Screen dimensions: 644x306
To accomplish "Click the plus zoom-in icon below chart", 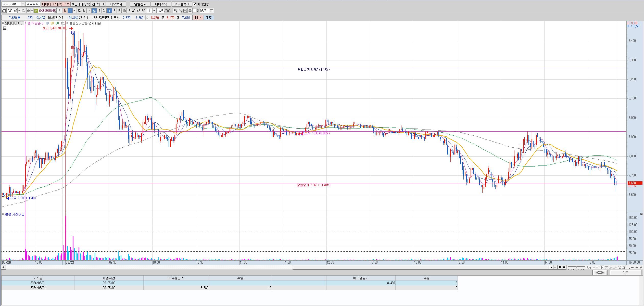I will click(x=637, y=267).
